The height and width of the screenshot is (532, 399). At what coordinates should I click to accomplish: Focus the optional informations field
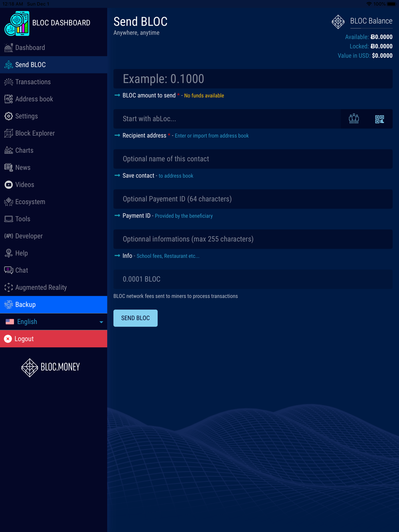pos(253,239)
